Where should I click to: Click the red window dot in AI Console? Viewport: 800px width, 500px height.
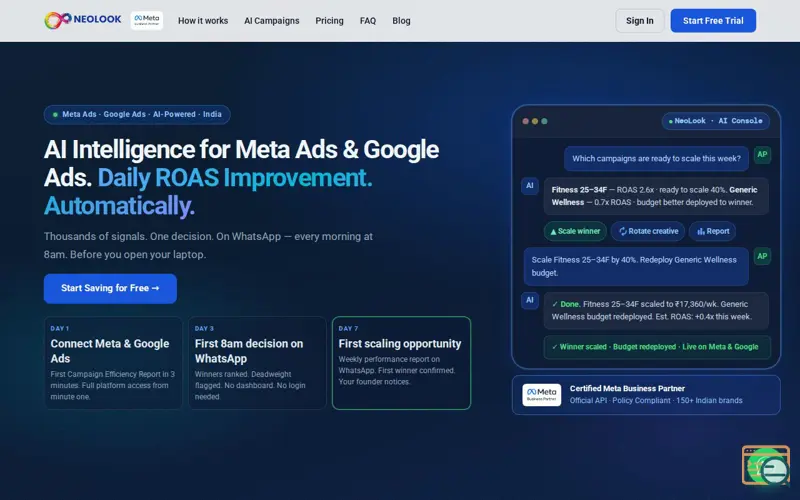(526, 121)
